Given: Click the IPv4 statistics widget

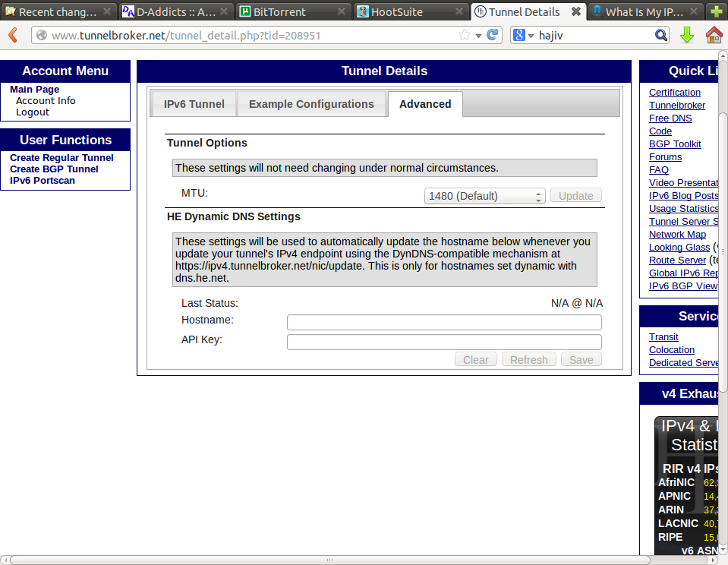Looking at the screenshot, I should point(686,485).
